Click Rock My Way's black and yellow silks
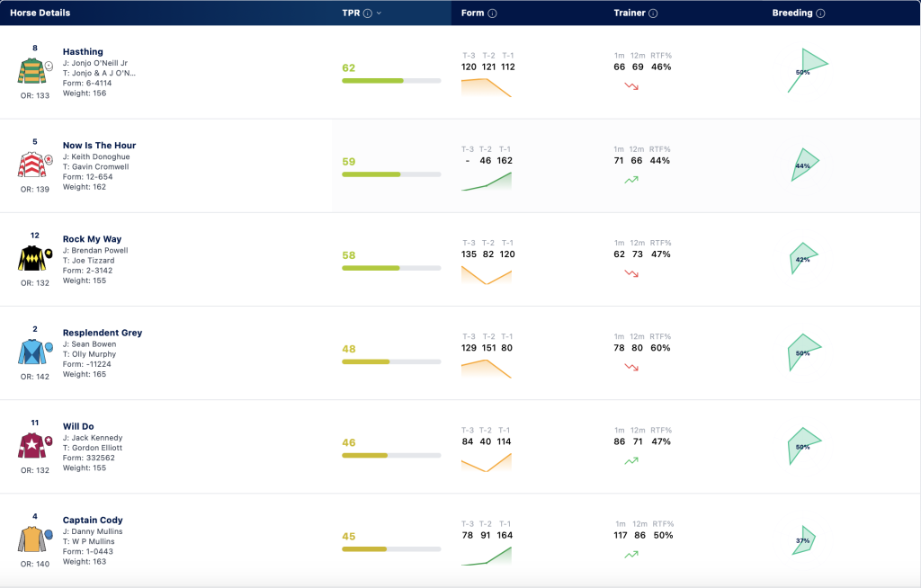 coord(34,258)
